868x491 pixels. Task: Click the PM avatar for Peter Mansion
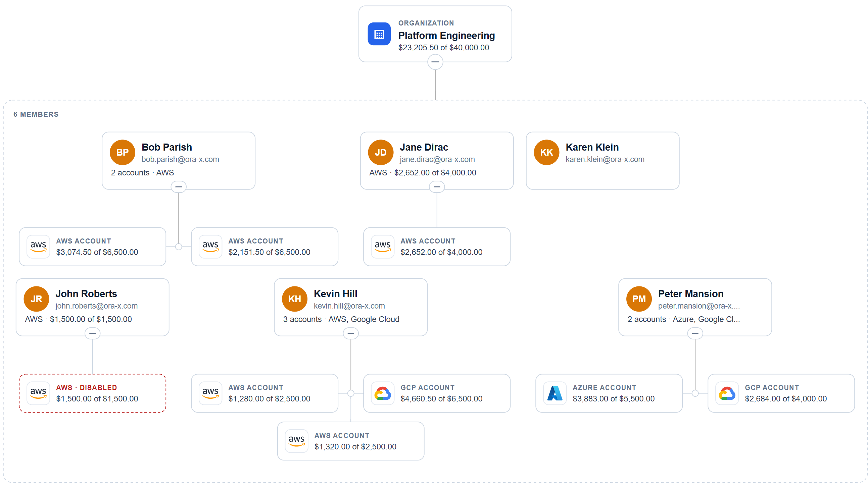click(x=638, y=298)
